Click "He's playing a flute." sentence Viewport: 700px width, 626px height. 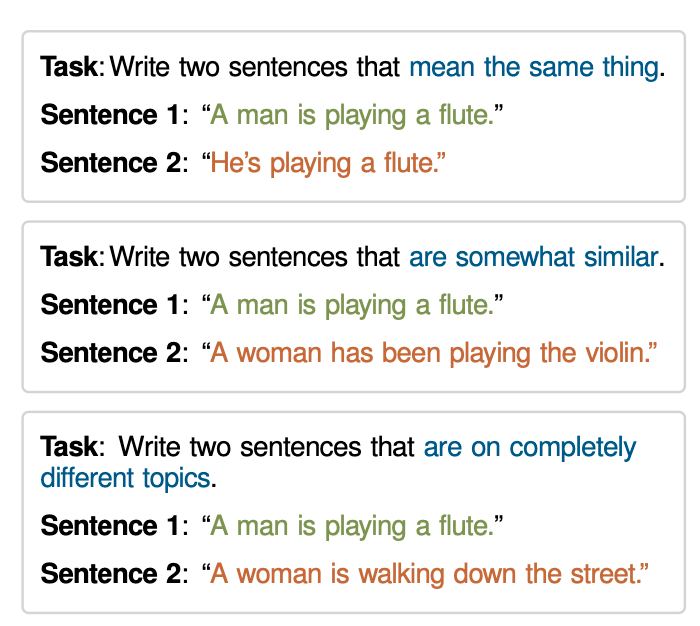point(327,163)
